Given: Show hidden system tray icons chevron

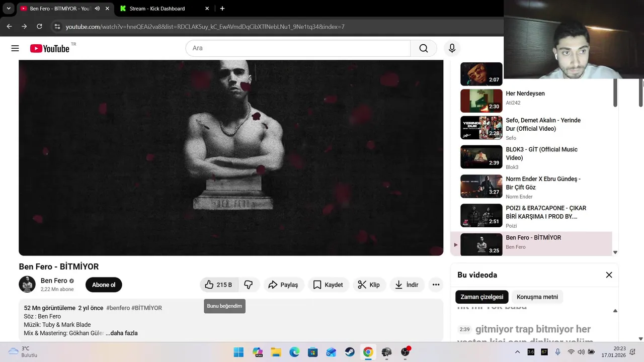Looking at the screenshot, I should click(518, 352).
